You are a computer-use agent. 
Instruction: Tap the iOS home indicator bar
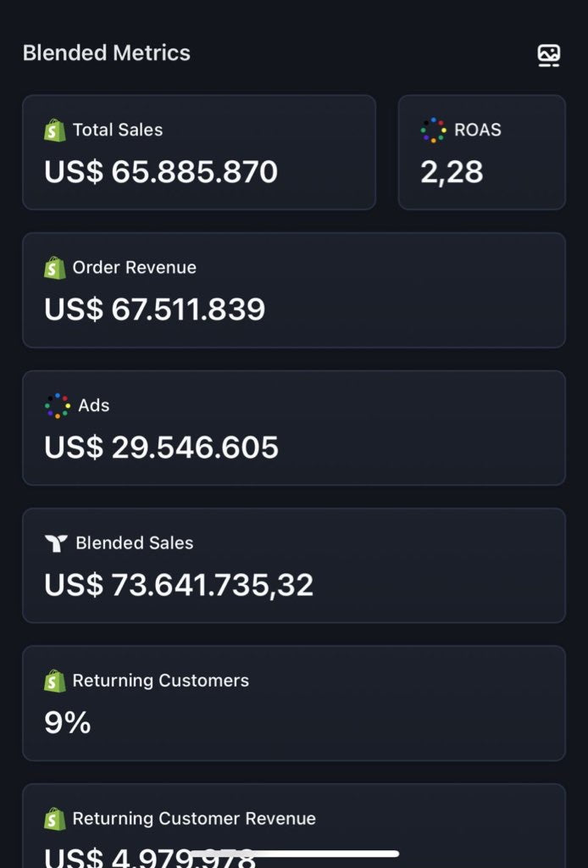coord(294,854)
